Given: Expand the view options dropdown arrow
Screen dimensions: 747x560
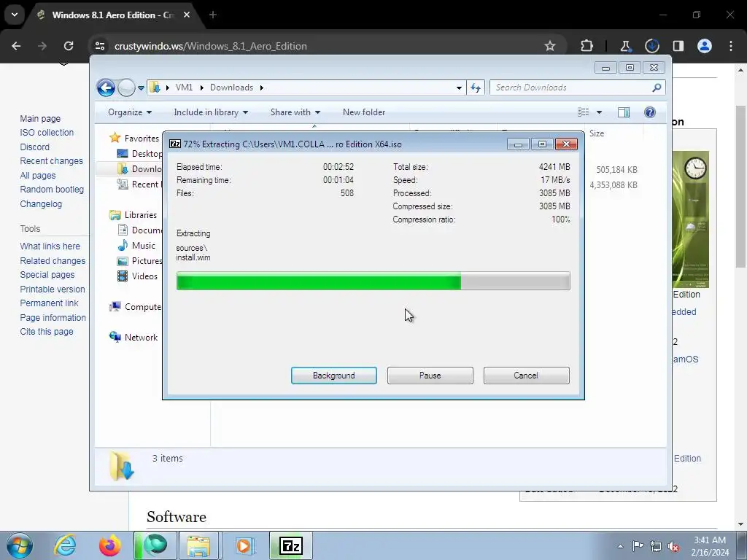Looking at the screenshot, I should [600, 112].
